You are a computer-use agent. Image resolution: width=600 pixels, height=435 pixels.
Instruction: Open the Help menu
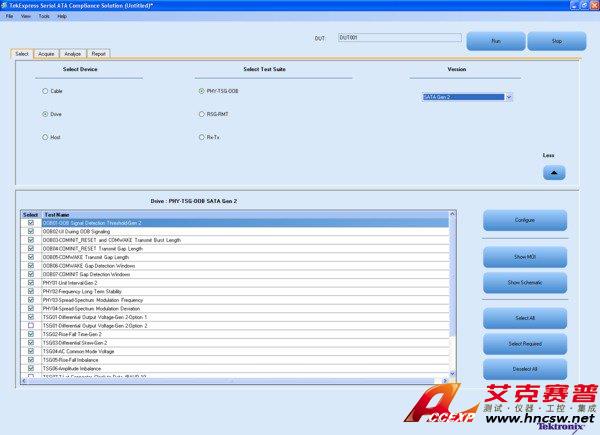coord(62,17)
